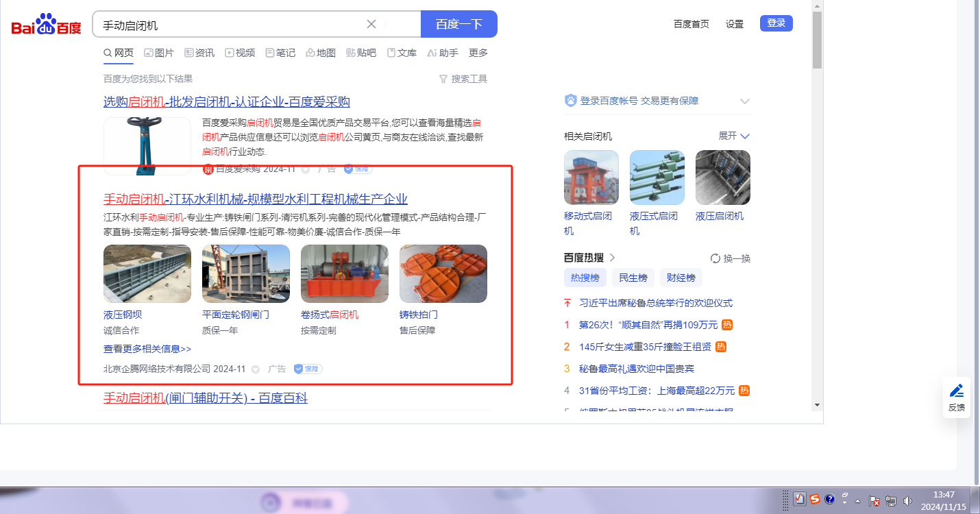Open the Ai 助手 tab
The width and height of the screenshot is (980, 514).
tap(443, 53)
